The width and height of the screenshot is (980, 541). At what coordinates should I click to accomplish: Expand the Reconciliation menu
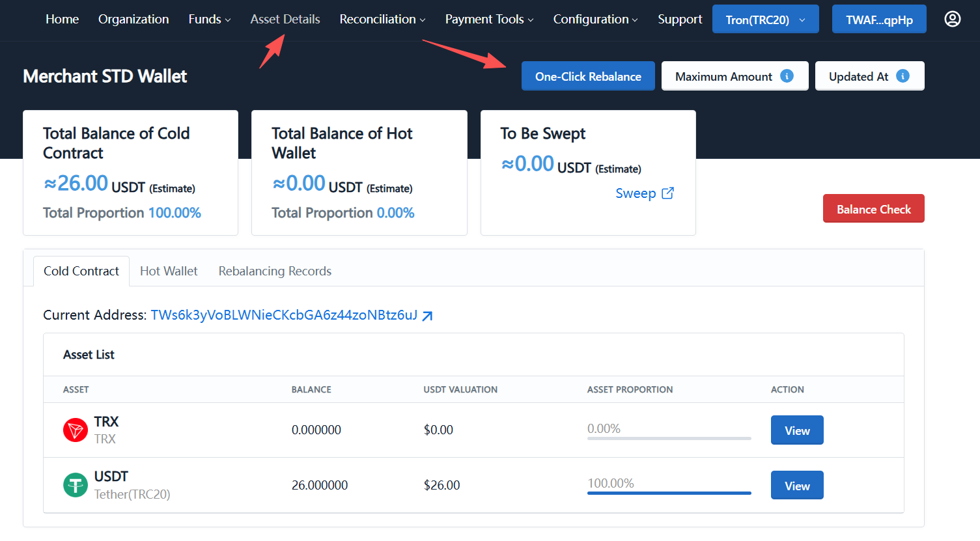pos(382,20)
